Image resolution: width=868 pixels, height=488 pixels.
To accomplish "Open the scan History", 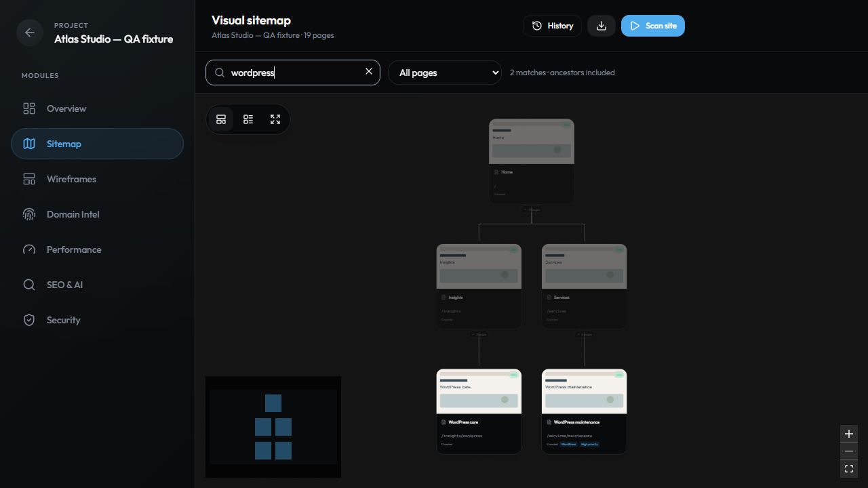I will click(552, 26).
